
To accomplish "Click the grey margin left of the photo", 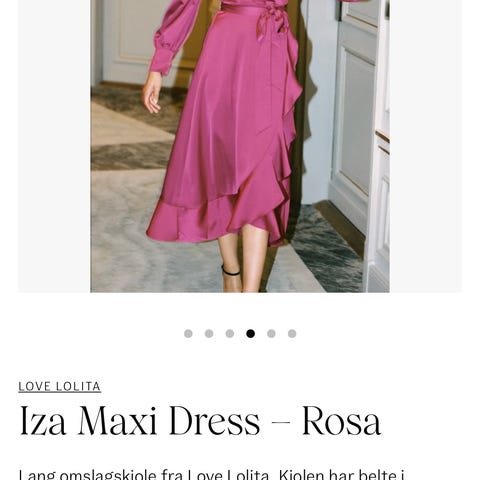I will coord(54,146).
